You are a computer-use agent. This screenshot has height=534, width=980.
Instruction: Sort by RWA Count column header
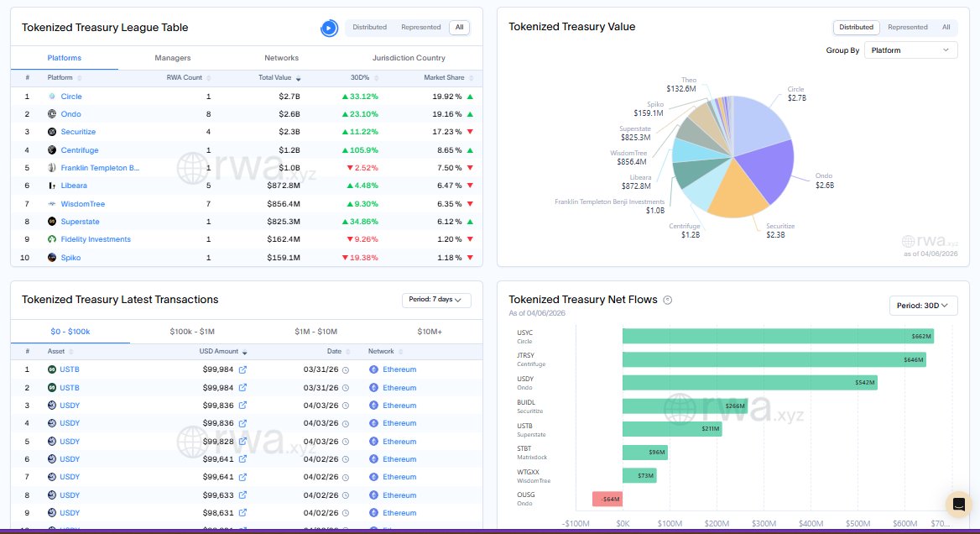tap(188, 78)
